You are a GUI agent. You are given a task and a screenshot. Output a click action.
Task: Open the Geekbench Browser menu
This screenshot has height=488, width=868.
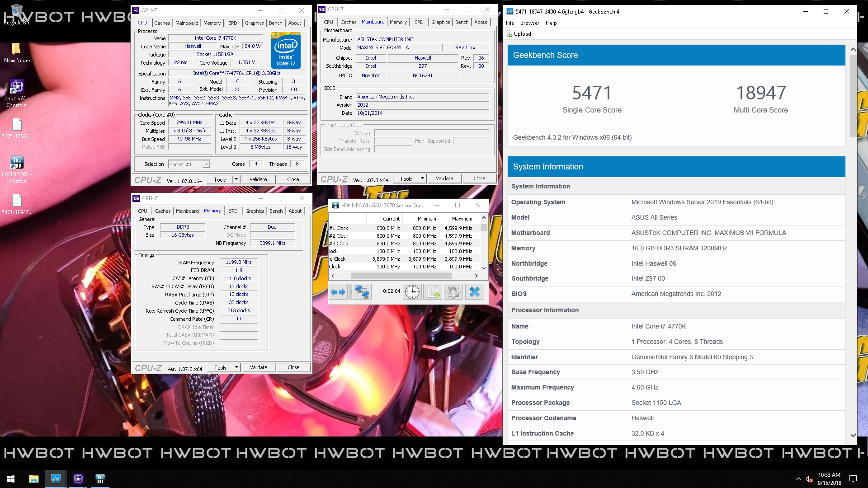tap(529, 23)
